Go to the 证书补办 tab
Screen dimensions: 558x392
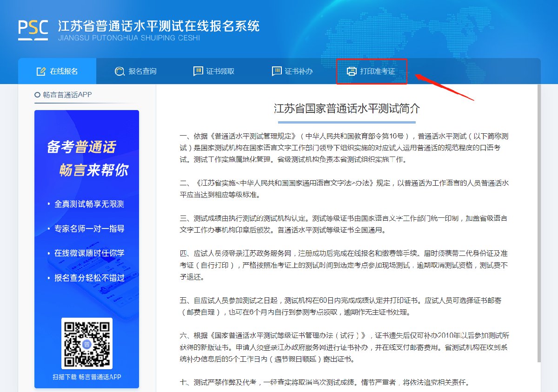coord(292,71)
